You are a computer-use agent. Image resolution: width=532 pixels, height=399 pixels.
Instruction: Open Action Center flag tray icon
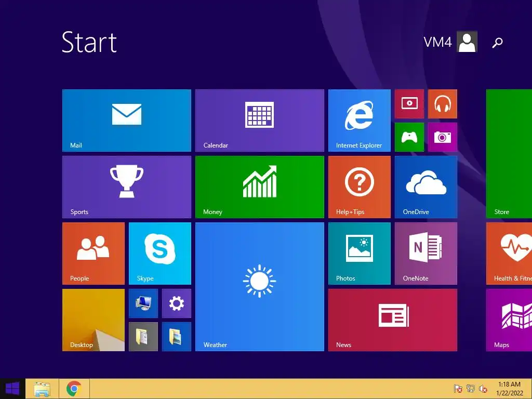pos(458,389)
